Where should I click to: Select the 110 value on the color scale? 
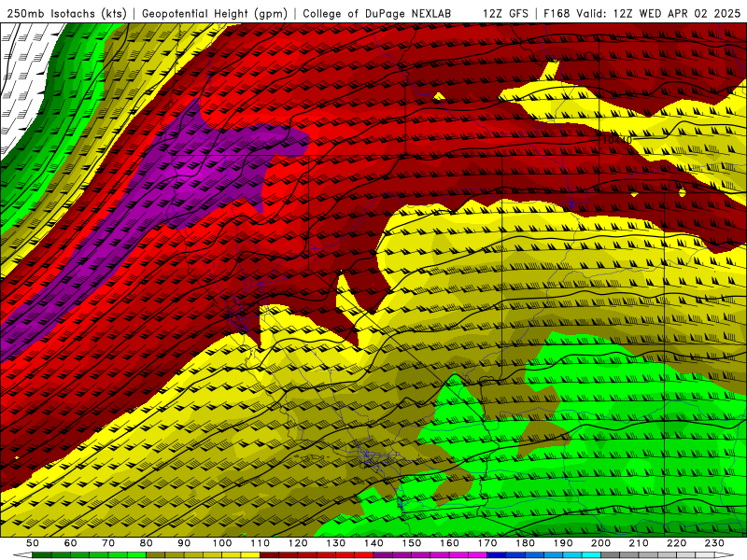coord(261,543)
